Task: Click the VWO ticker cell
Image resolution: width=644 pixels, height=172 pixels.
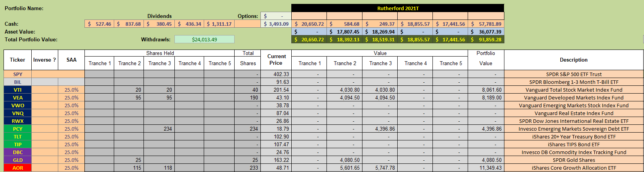Action: pos(18,105)
